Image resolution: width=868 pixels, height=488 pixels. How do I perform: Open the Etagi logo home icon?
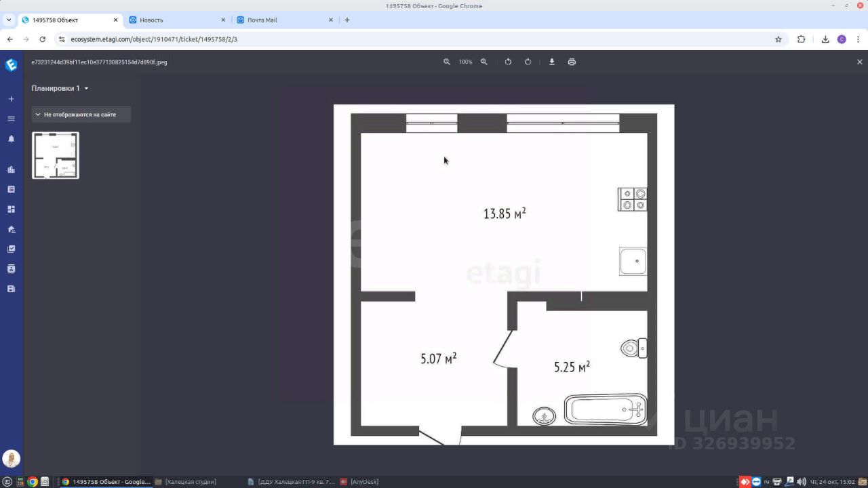coord(11,65)
